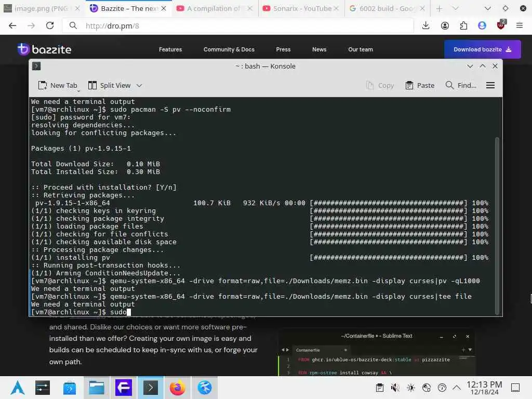The image size is (532, 399).
Task: Click the Copy button in Konsole
Action: 380,86
